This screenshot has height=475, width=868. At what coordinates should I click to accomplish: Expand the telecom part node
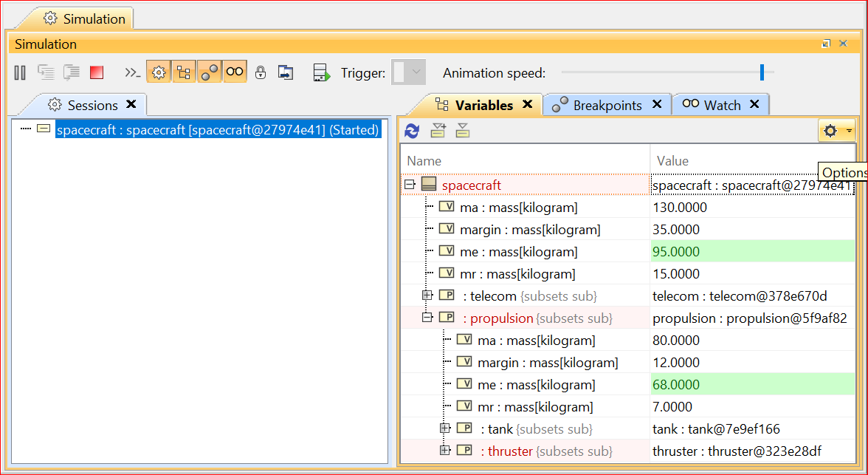coord(427,295)
